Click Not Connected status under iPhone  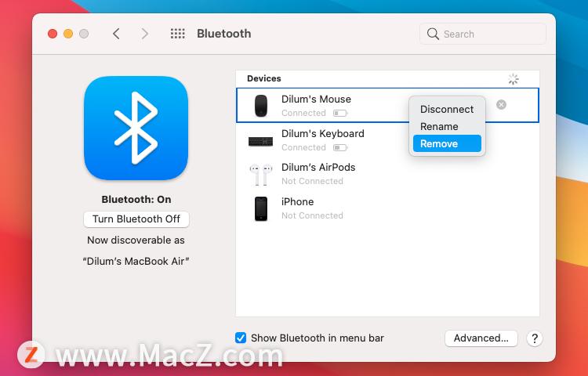(312, 215)
